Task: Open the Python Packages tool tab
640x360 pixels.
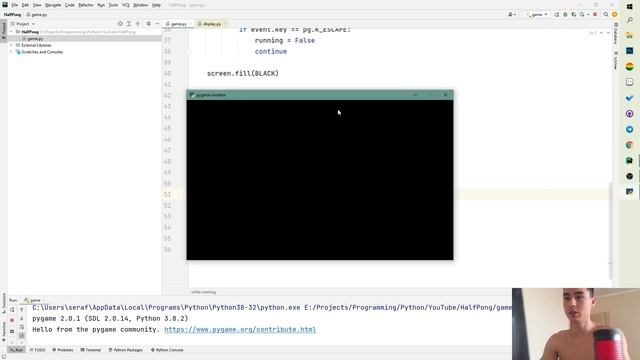Action: click(125, 350)
